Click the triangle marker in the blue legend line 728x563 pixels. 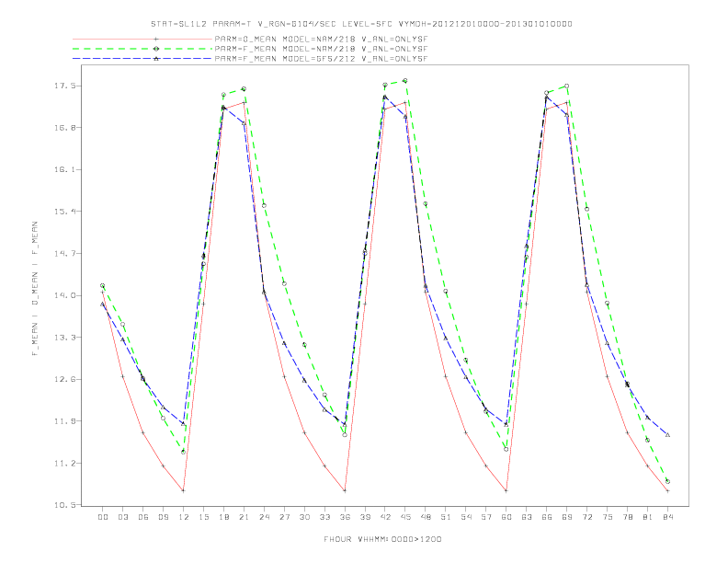point(156,59)
